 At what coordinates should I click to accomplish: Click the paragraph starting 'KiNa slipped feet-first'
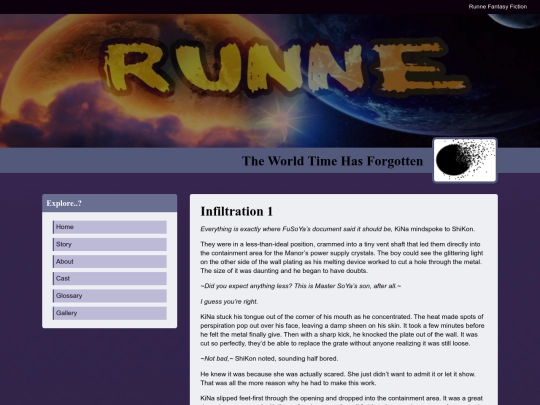pos(343,399)
